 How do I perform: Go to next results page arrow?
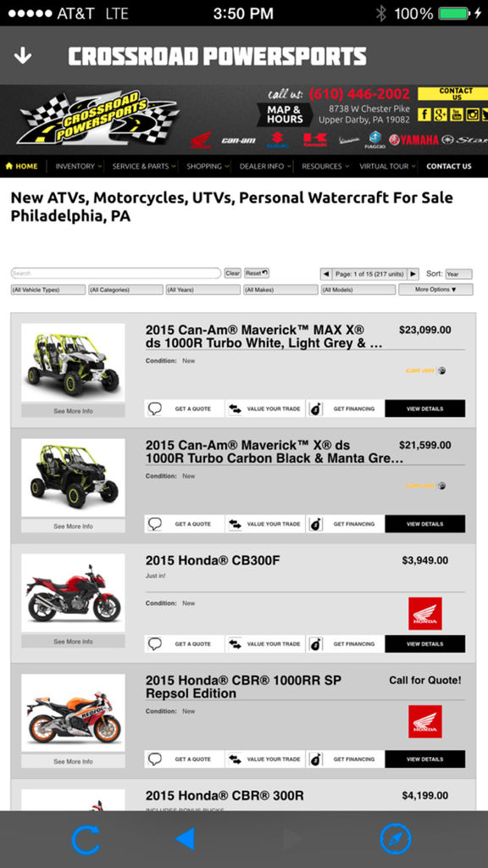tap(413, 274)
